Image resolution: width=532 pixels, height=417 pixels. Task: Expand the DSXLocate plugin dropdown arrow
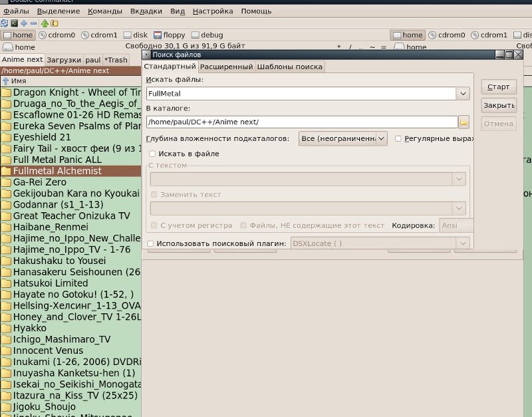click(x=463, y=243)
